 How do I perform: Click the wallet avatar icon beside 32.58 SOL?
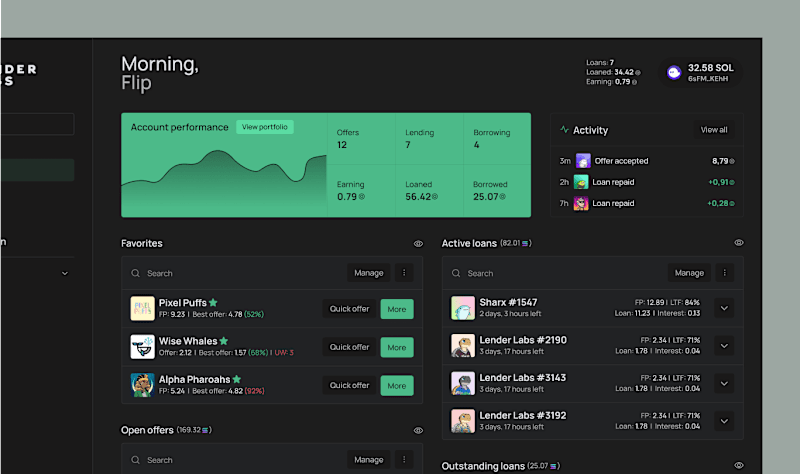(x=674, y=72)
